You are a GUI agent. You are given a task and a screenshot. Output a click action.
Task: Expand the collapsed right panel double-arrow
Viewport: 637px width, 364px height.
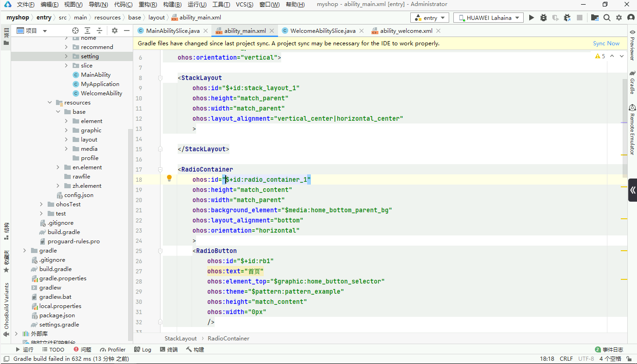coord(632,190)
